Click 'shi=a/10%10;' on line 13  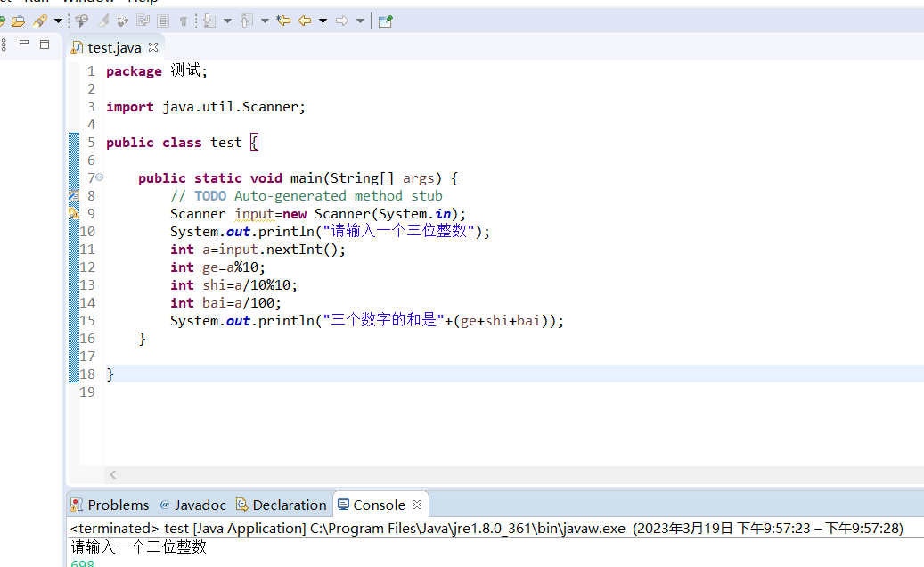click(249, 285)
